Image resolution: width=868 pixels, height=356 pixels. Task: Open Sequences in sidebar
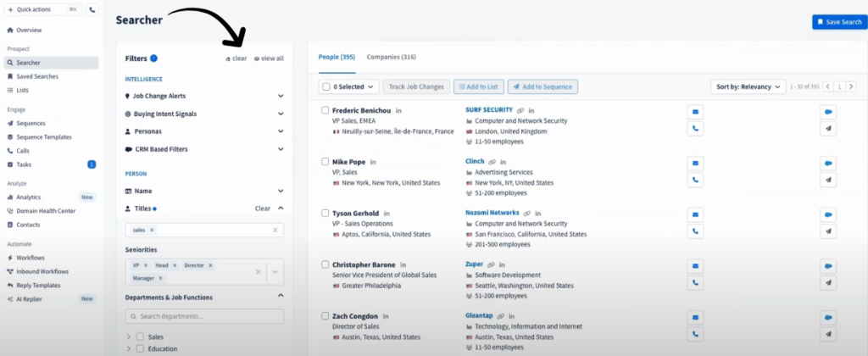(31, 124)
